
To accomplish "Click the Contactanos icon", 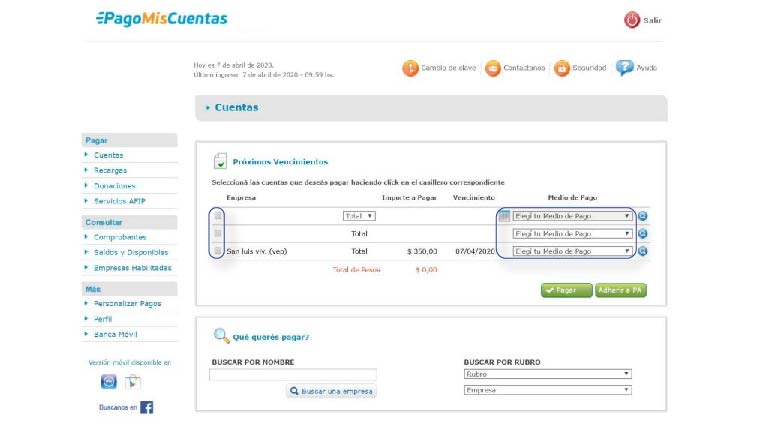I will [492, 68].
